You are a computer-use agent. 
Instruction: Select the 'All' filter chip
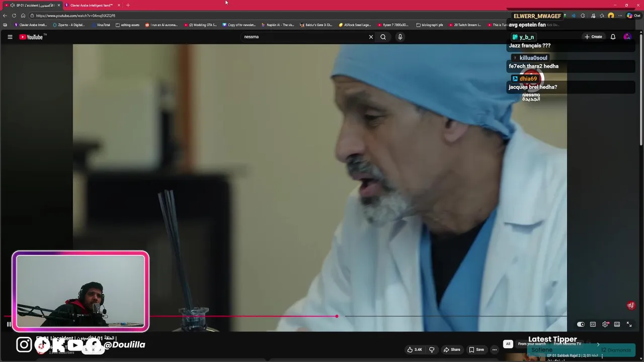pos(508,344)
